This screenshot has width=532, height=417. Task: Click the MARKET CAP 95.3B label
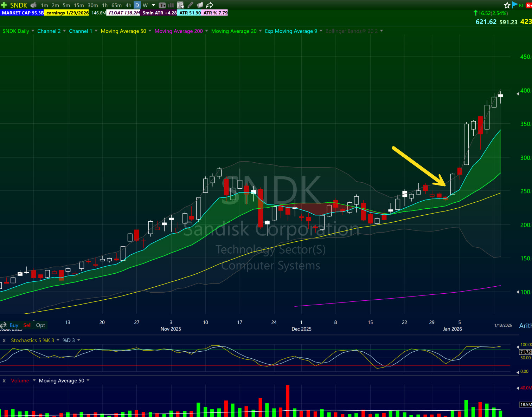click(23, 13)
